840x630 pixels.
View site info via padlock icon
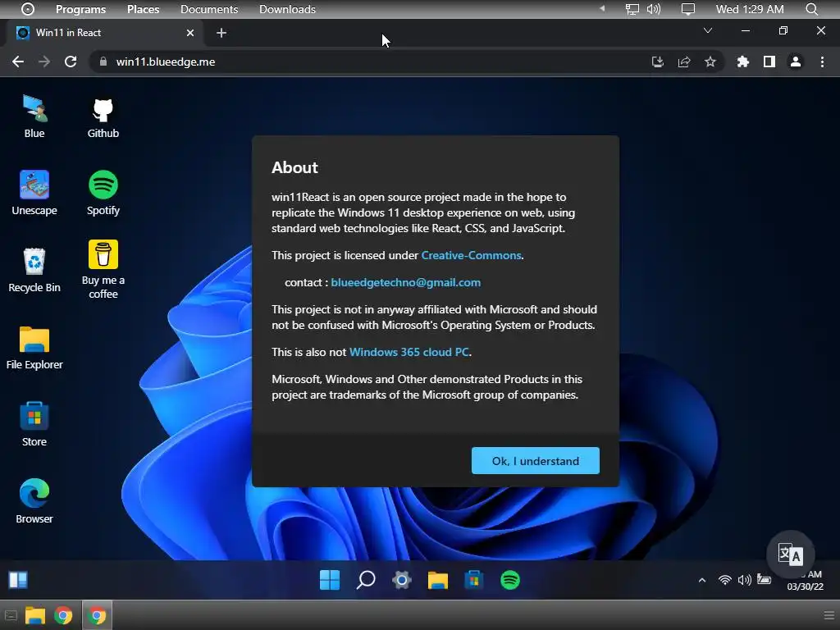click(103, 62)
